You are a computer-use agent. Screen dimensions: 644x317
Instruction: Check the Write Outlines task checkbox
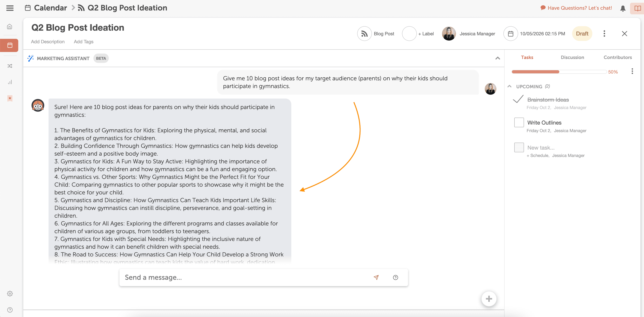[x=519, y=122]
